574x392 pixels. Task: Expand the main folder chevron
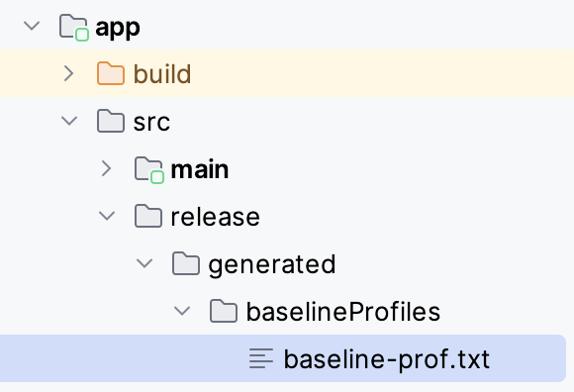tap(106, 168)
